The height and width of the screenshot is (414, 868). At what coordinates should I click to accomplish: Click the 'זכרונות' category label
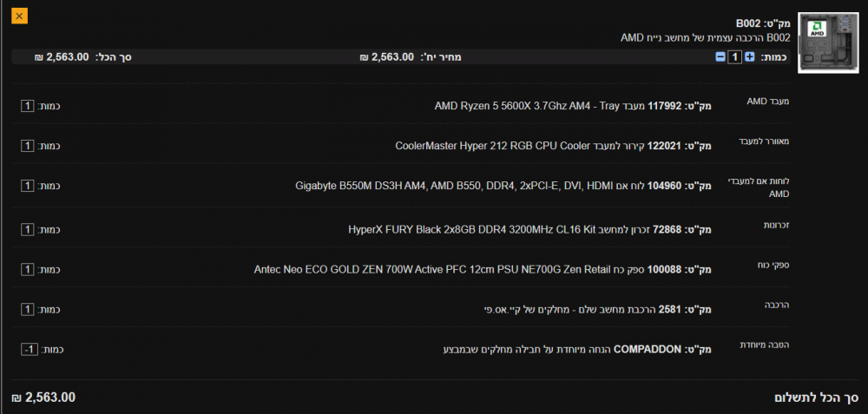pyautogui.click(x=775, y=225)
